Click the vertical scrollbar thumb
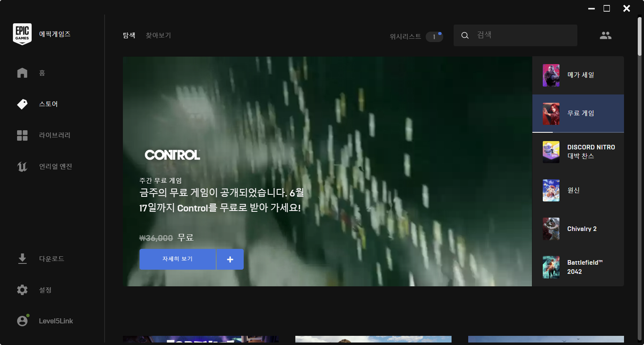 (640, 36)
